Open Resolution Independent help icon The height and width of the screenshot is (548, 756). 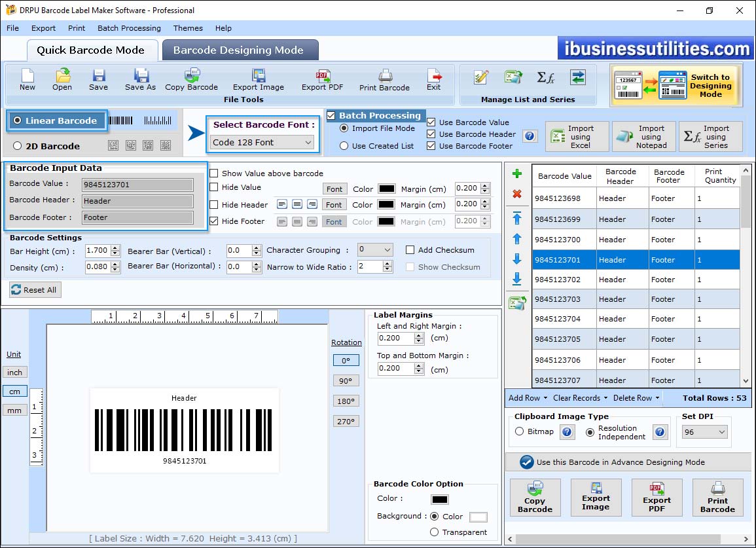(660, 432)
